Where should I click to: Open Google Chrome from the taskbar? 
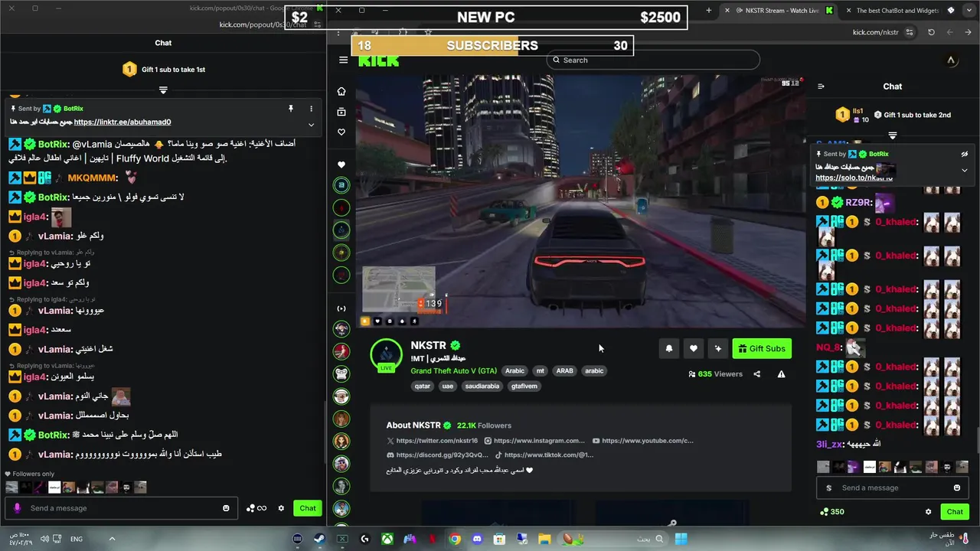click(x=455, y=539)
